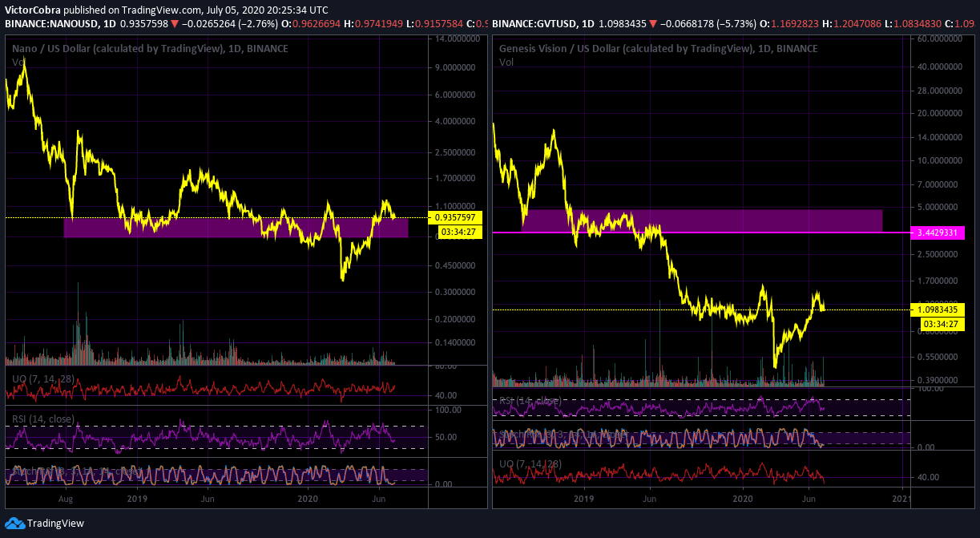This screenshot has height=538, width=980.
Task: Select the purple support zone on Nano chart
Action: (236, 227)
